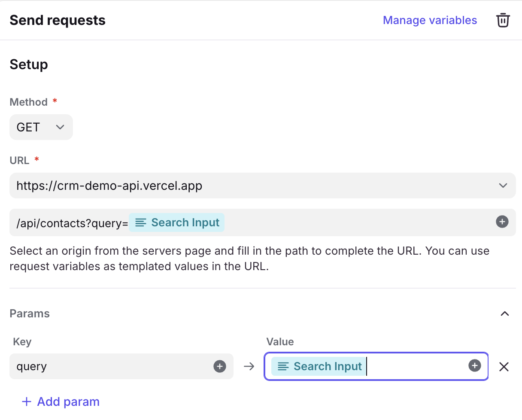Screen dimensions: 522x420
Task: Open the Manage variables link
Action: coord(430,20)
